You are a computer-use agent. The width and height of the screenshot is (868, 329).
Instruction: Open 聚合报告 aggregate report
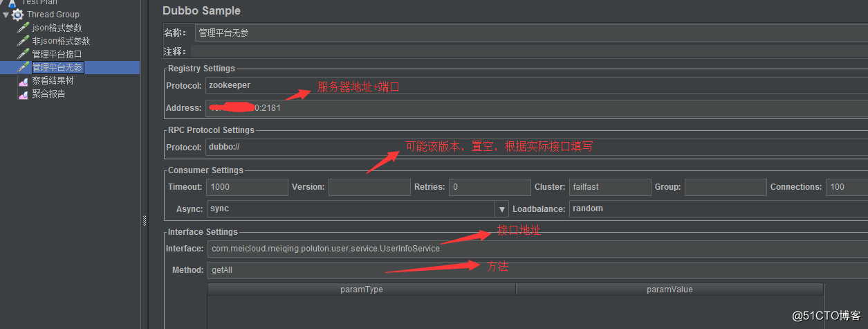pos(48,94)
